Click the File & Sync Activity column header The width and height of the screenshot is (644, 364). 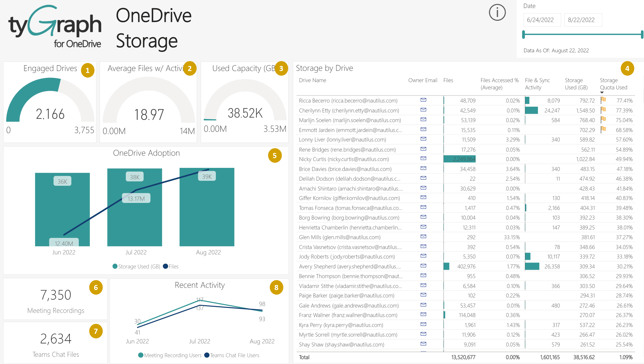(x=537, y=84)
